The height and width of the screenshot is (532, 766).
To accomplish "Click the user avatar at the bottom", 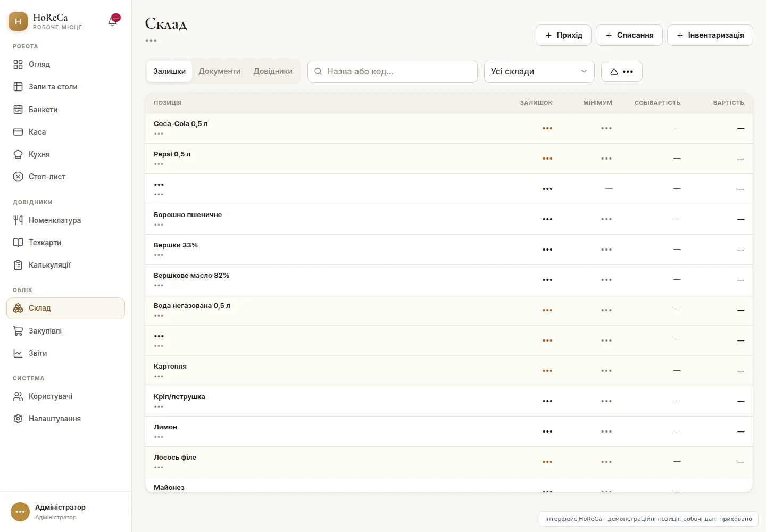I will click(x=20, y=512).
